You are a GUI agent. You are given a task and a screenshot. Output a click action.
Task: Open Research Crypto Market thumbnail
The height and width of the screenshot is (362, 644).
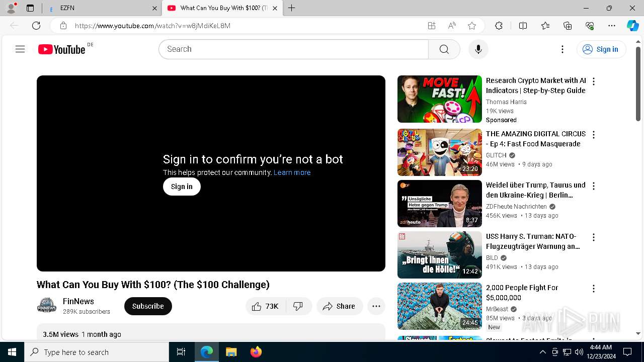[440, 99]
